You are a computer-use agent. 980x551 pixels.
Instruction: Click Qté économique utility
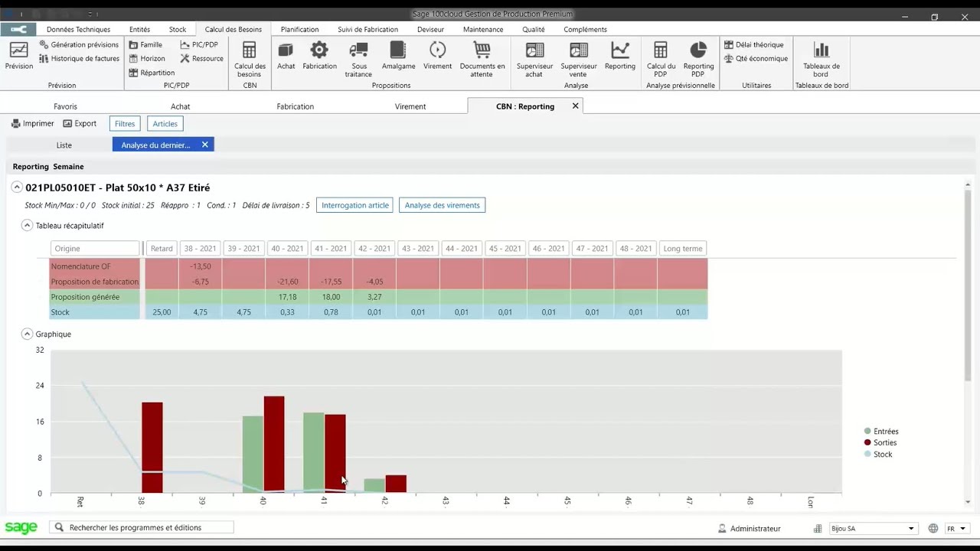(x=756, y=58)
